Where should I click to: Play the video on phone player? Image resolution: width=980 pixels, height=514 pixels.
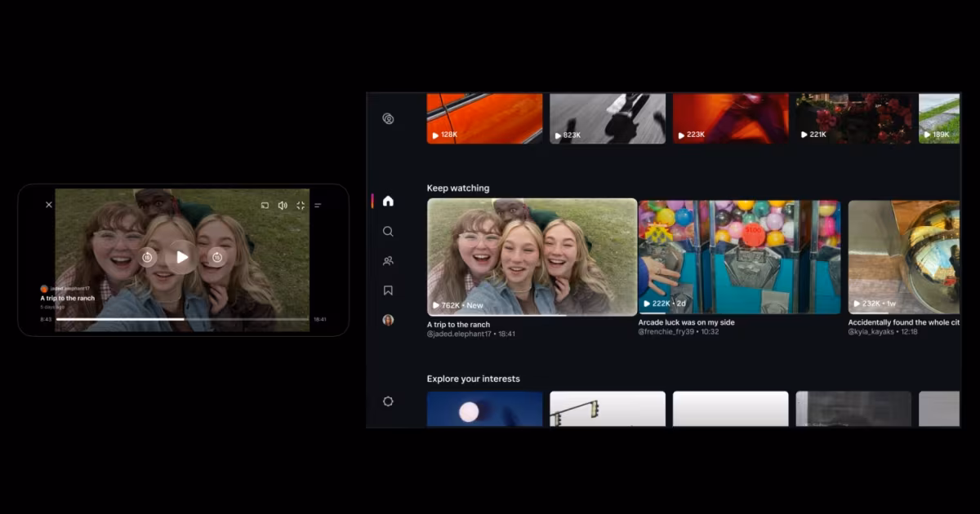point(181,257)
